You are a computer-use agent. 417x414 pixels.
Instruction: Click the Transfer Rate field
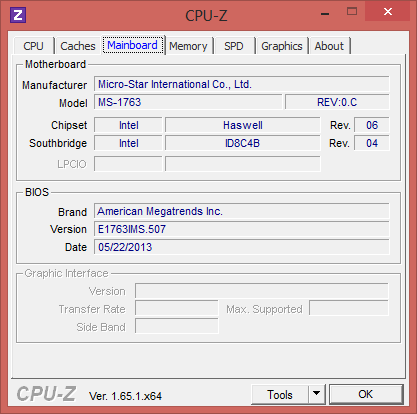tap(177, 309)
